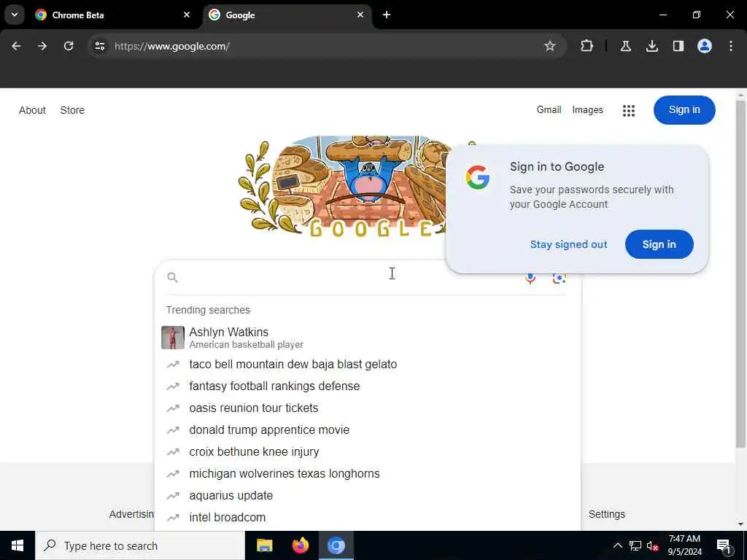747x560 pixels.
Task: Choose fantasy football rankings defense suggestion
Action: click(368, 386)
